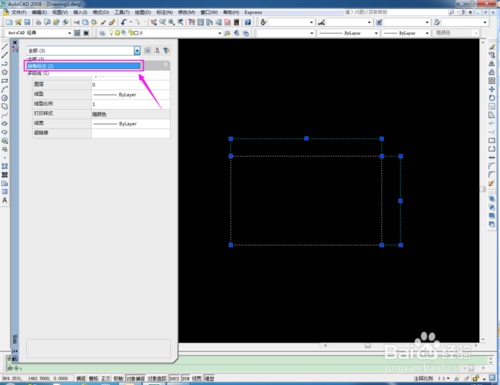This screenshot has width=500, height=385.
Task: Click the help search input box
Action: pyautogui.click(x=395, y=12)
